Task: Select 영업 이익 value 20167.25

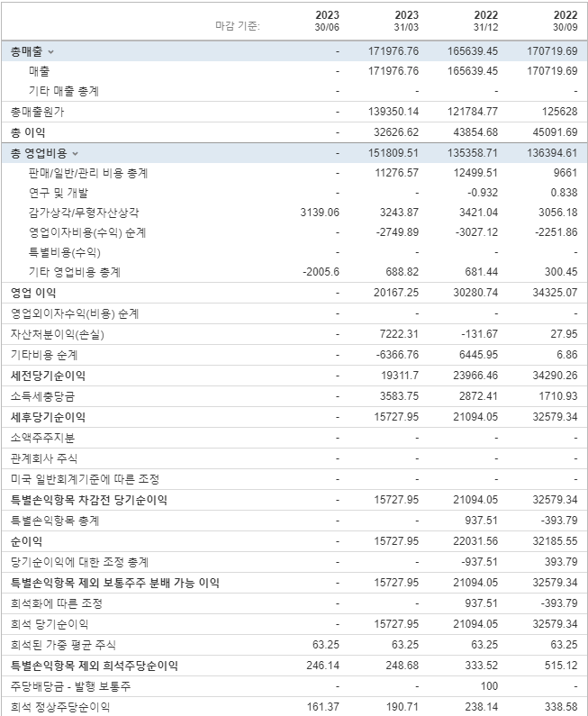Action: coord(396,293)
